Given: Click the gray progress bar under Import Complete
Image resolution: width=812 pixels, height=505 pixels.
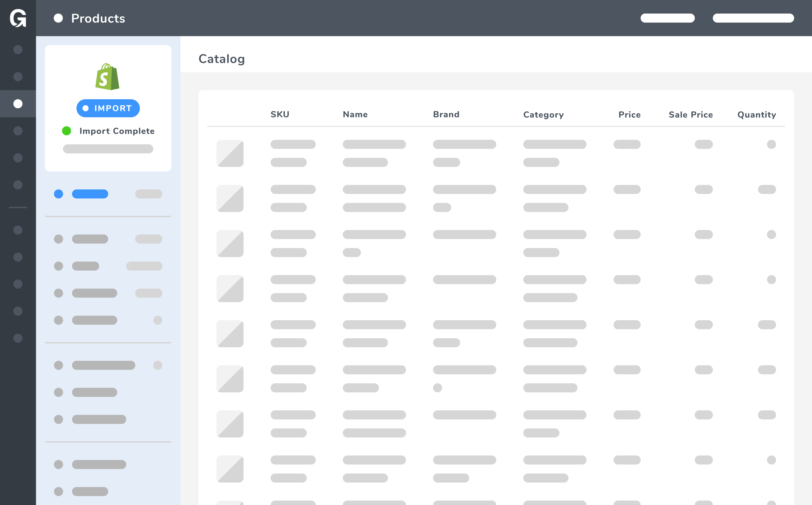Looking at the screenshot, I should (108, 149).
